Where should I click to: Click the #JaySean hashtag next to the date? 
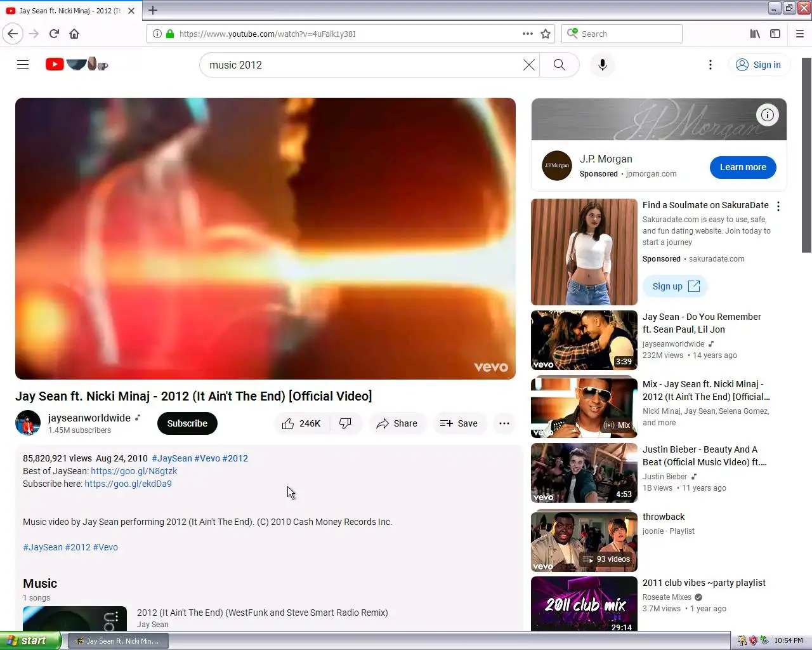click(172, 458)
